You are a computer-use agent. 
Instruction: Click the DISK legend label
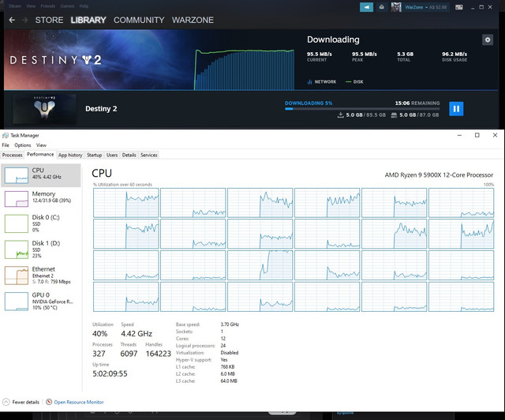(x=354, y=82)
